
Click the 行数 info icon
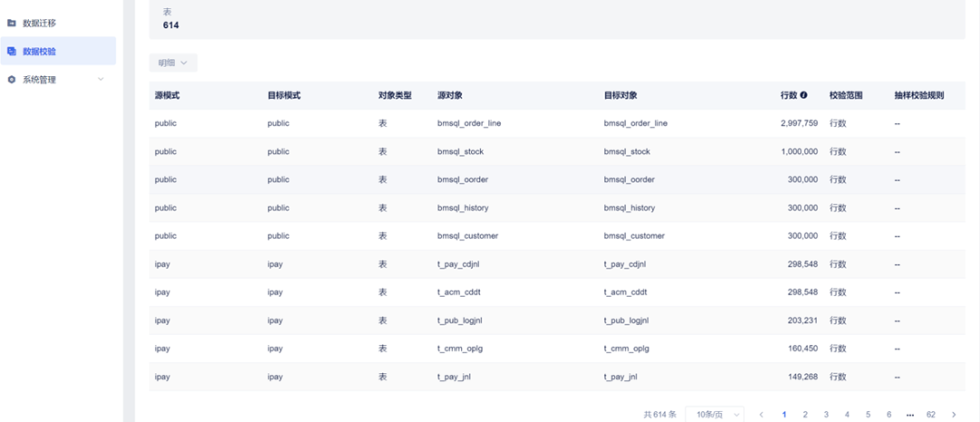pos(804,95)
